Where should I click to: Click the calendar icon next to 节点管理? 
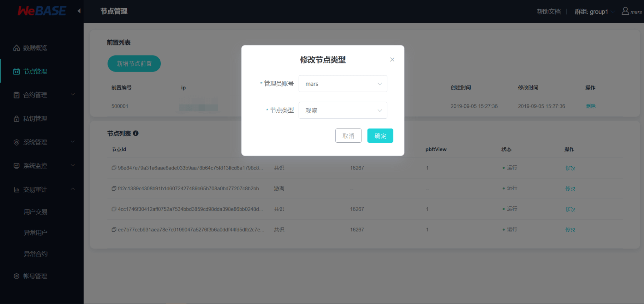(16, 72)
